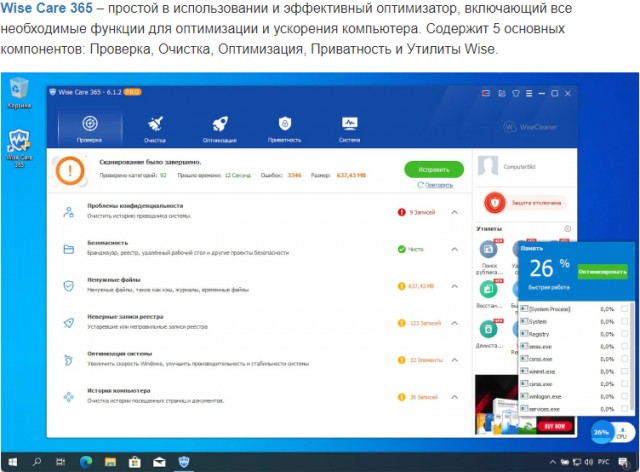Viewport: 640px width, 472px height.
Task: Show hidden tray icons chevron
Action: click(553, 462)
